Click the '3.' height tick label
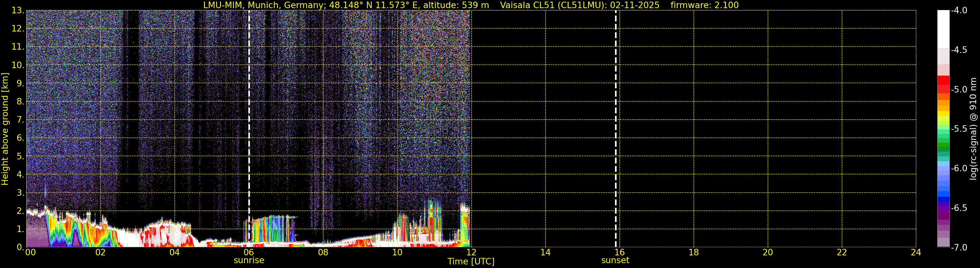980x268 pixels. point(20,192)
